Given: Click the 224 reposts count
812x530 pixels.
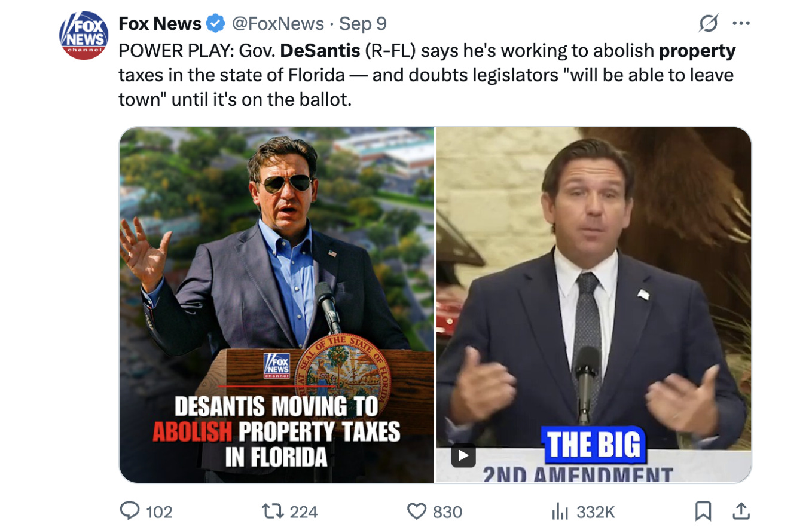Looking at the screenshot, I should [x=304, y=512].
